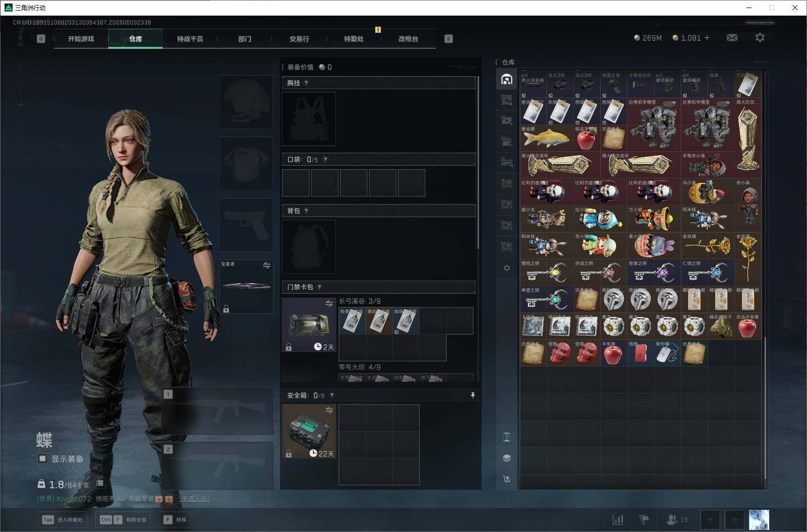Switch to the 开始游戏 tab
This screenshot has height=532, width=807.
(81, 39)
